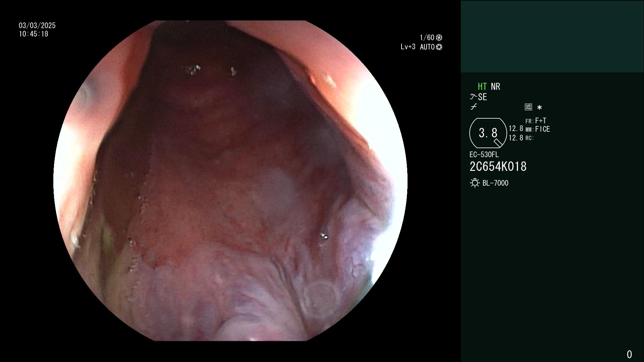Click the Lv+3 brightness level
Viewport: 644px width, 362px height.
coord(408,47)
